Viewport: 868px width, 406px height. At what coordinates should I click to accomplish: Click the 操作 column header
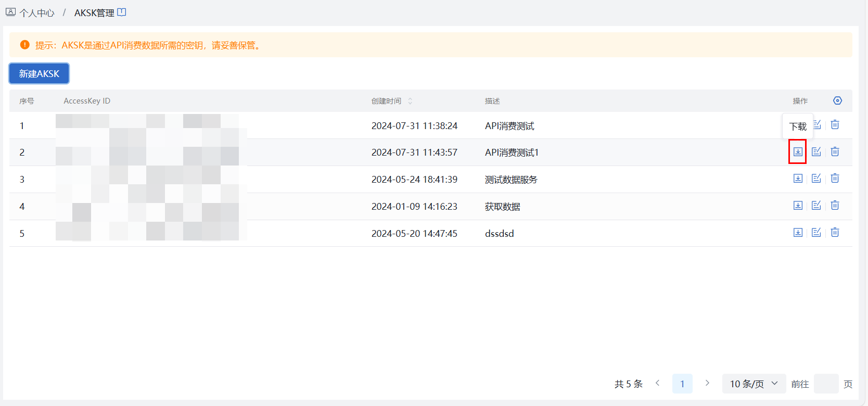pos(800,101)
